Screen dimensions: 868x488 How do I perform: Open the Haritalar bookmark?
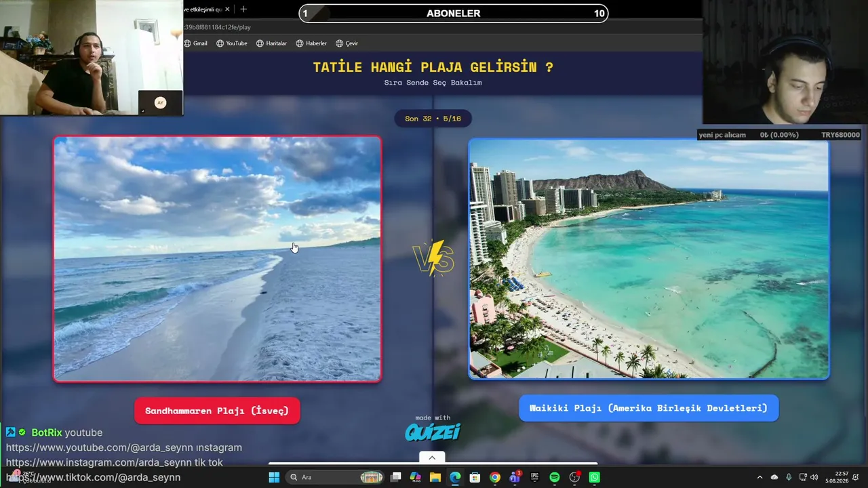(271, 43)
